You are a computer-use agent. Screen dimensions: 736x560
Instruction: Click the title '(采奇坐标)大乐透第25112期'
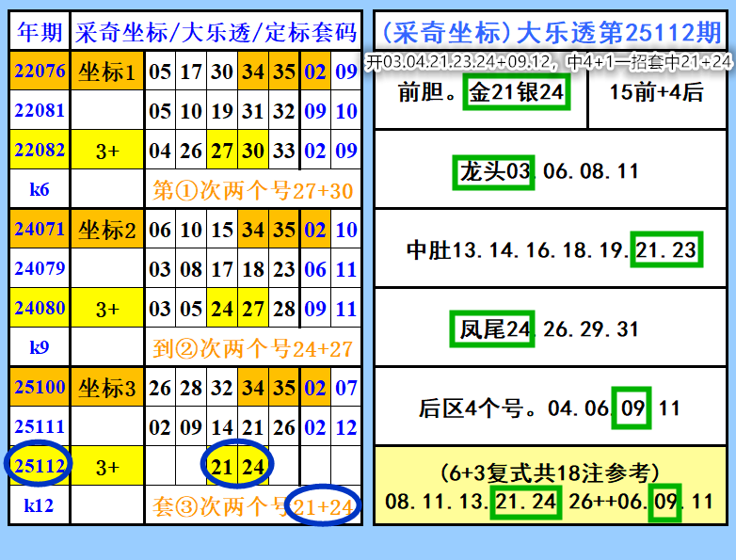[x=552, y=32]
